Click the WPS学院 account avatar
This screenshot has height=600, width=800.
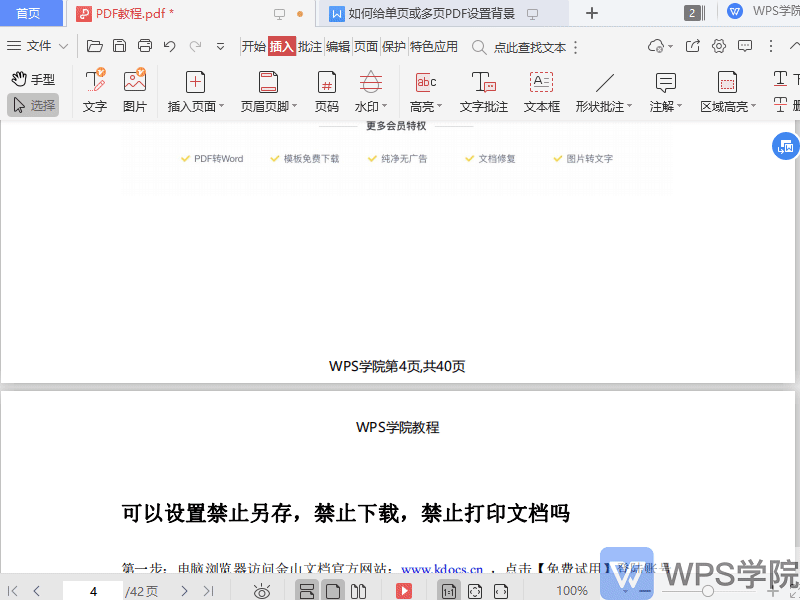735,11
